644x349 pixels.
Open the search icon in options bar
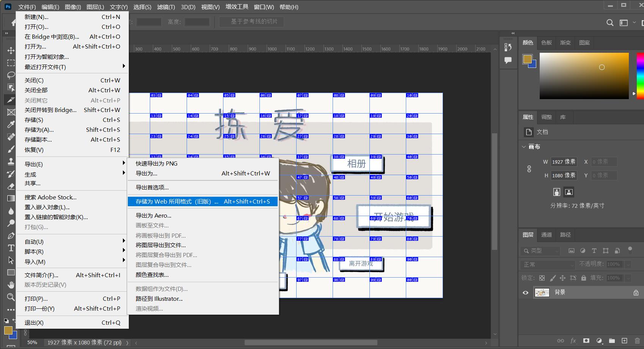click(610, 22)
